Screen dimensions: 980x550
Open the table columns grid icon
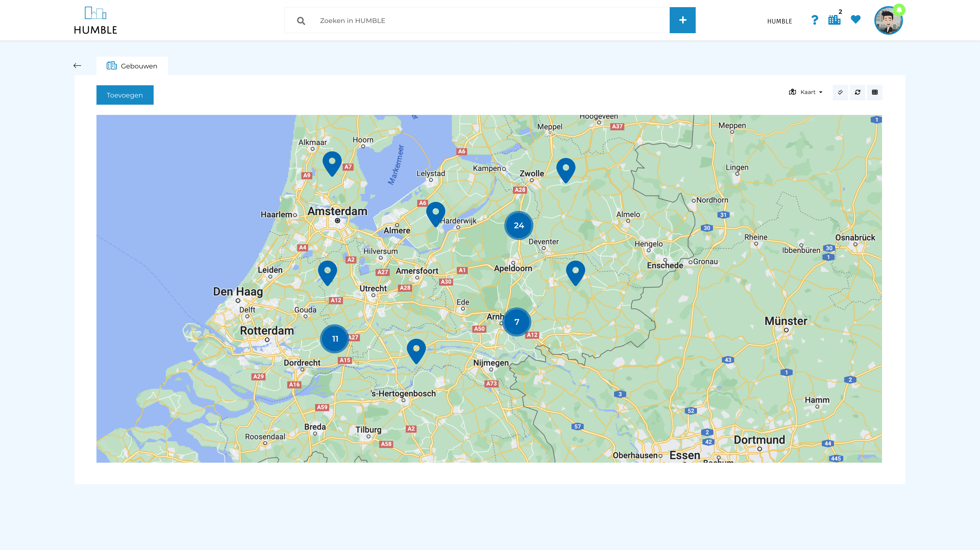click(875, 92)
